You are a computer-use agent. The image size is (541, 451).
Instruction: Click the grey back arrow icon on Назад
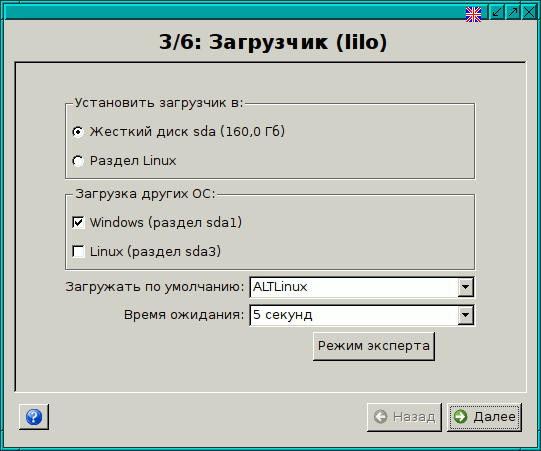[381, 416]
